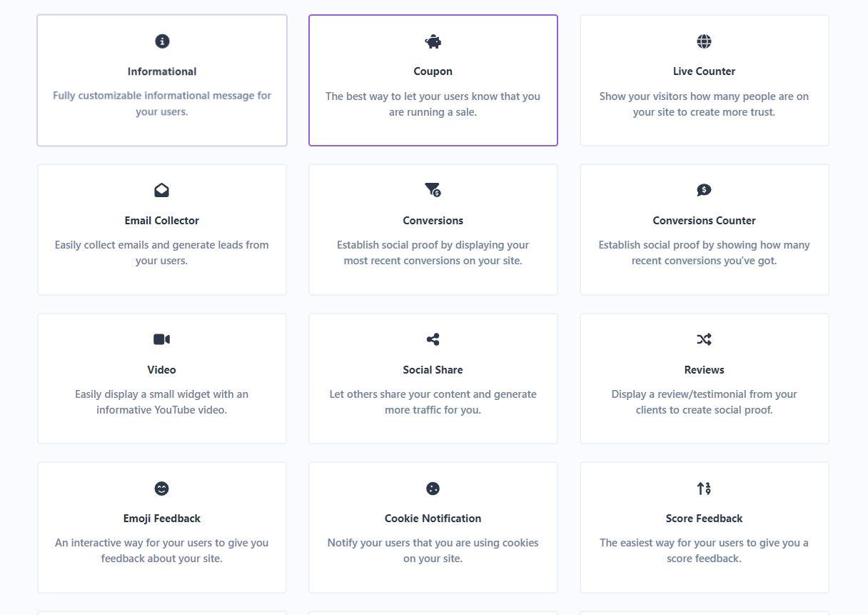The height and width of the screenshot is (615, 868).
Task: Choose the Coupon notification title
Action: point(433,71)
